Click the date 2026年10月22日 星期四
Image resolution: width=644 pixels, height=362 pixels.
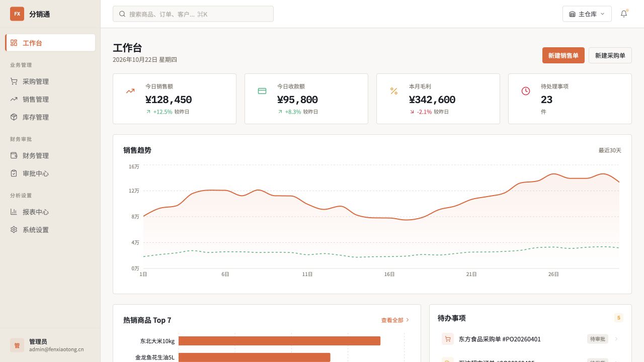pos(145,60)
